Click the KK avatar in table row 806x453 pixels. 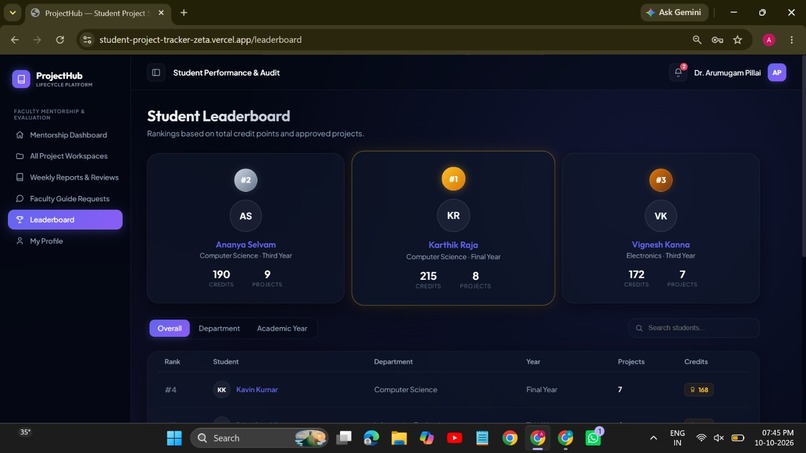222,390
